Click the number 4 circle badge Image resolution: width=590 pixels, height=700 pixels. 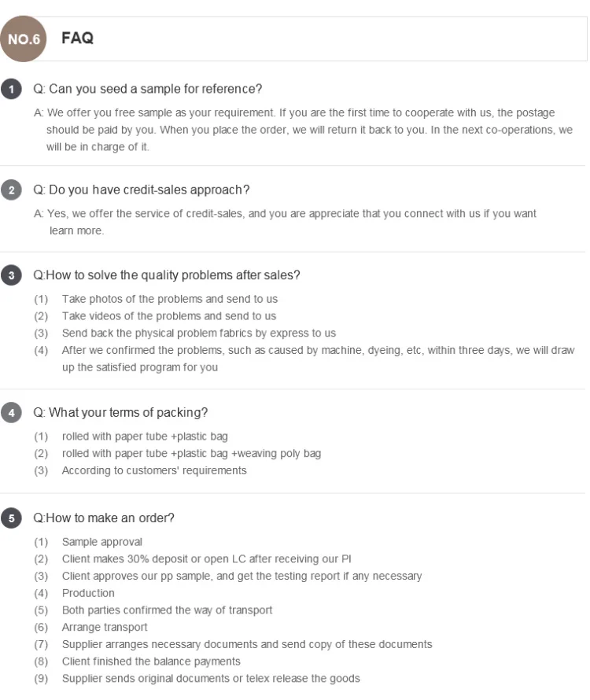tap(11, 412)
